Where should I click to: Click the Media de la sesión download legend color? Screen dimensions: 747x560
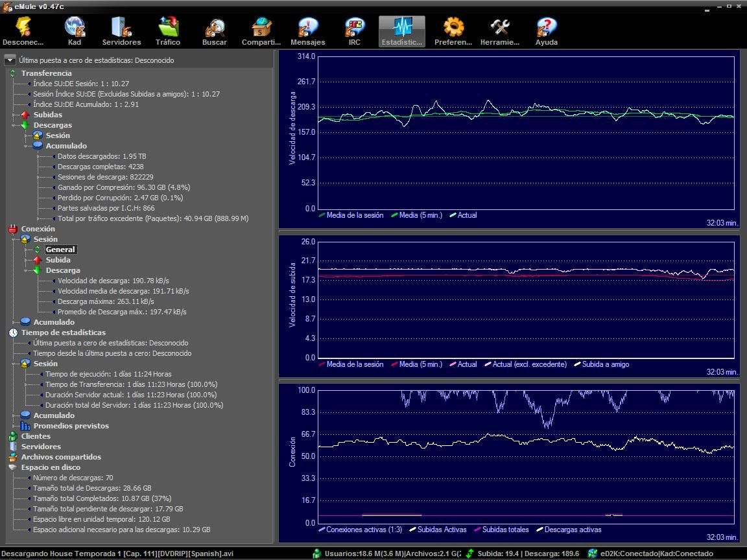(x=322, y=215)
